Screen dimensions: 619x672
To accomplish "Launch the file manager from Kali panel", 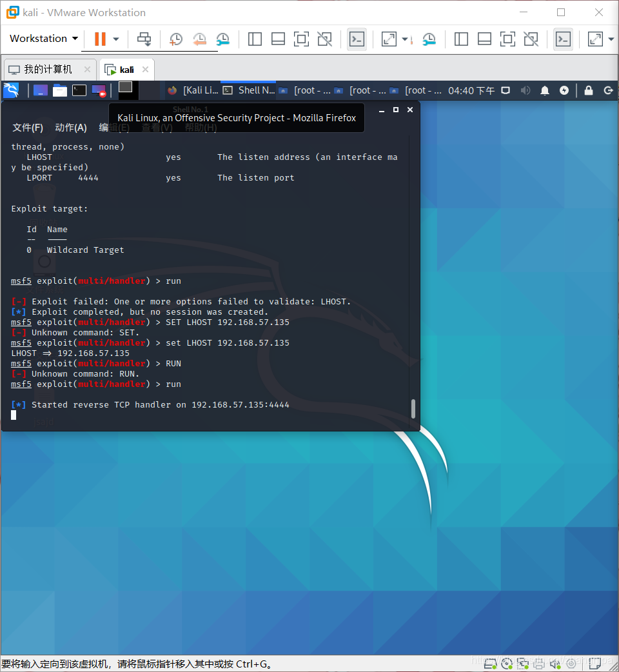I will (60, 90).
